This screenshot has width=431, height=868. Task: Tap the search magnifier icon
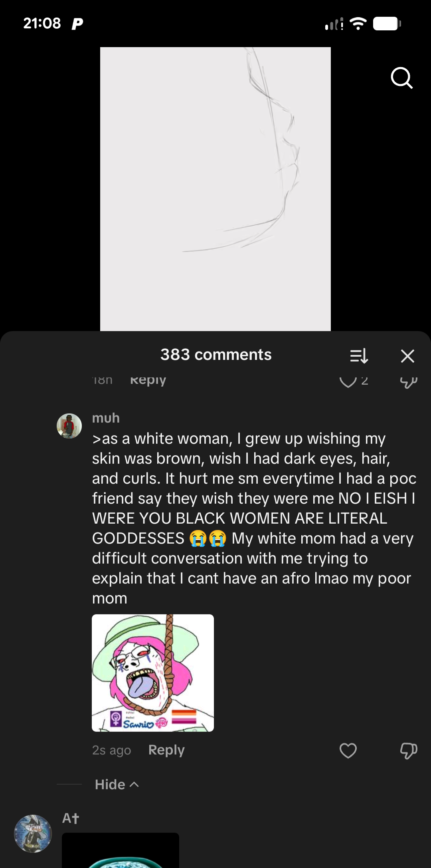coord(401,77)
